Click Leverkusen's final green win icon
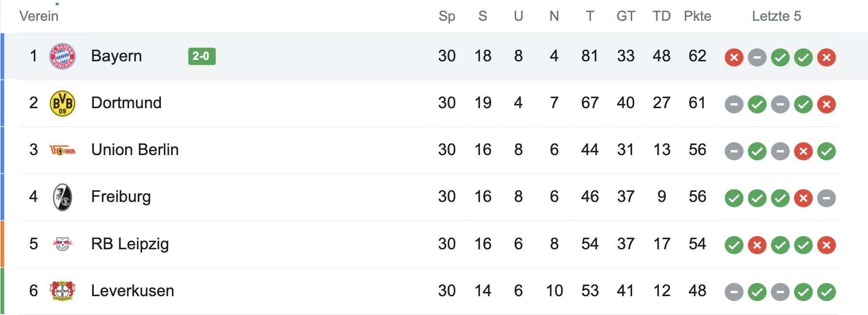The width and height of the screenshot is (868, 315). [826, 292]
